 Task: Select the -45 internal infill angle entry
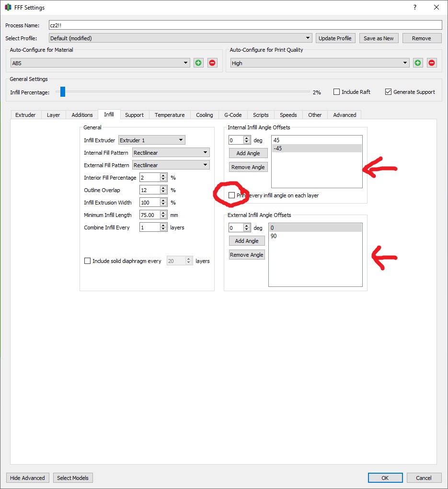pos(317,148)
